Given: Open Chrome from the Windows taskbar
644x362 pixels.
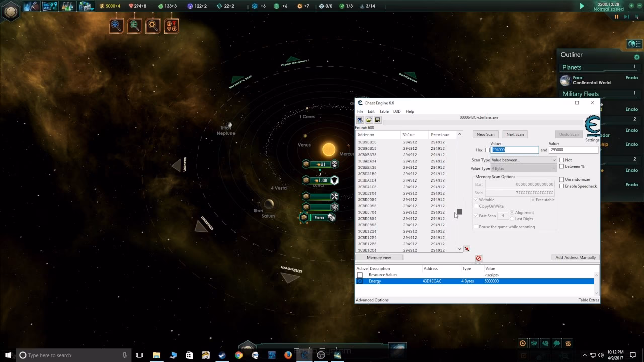Looking at the screenshot, I should (238, 355).
